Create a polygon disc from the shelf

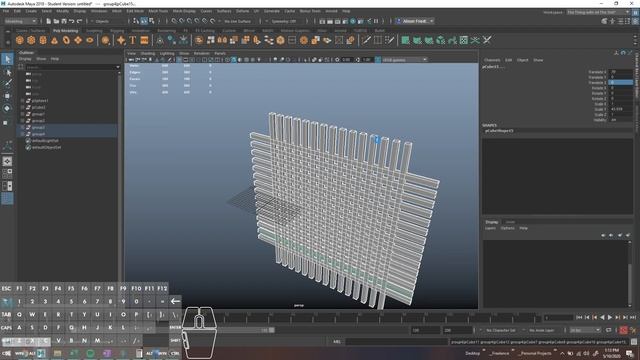(x=90, y=40)
